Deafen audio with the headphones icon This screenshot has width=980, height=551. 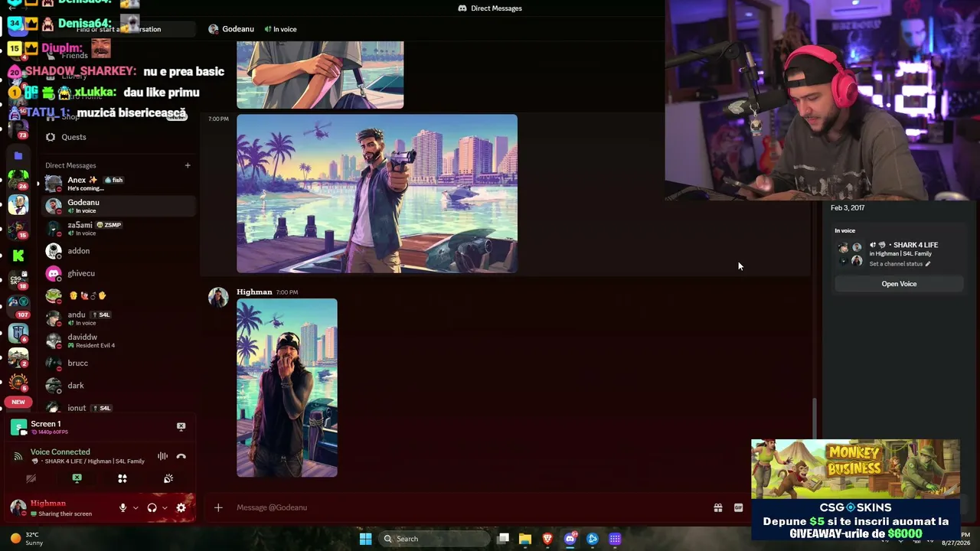152,507
